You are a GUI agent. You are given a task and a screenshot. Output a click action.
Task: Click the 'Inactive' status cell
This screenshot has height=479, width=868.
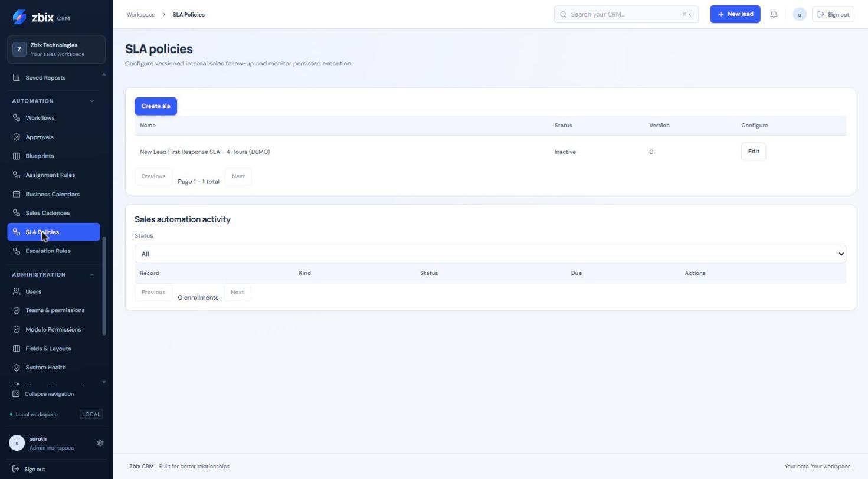coord(565,152)
